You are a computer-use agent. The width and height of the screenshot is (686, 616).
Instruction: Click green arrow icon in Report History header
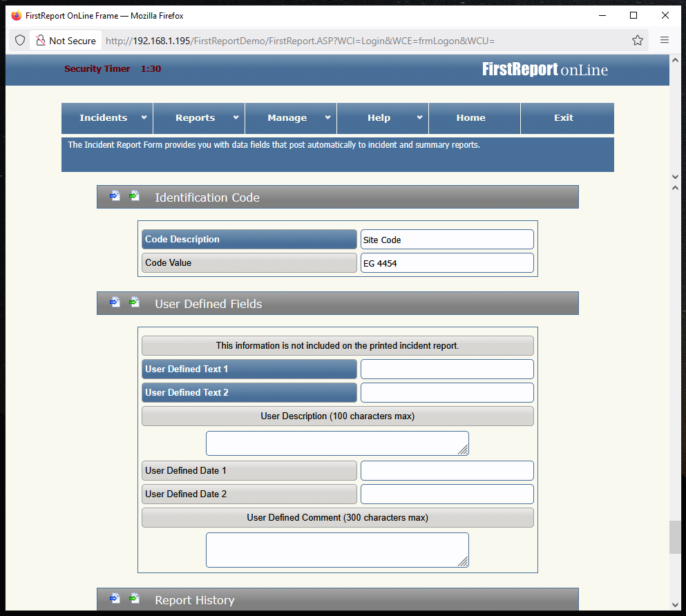pyautogui.click(x=134, y=599)
